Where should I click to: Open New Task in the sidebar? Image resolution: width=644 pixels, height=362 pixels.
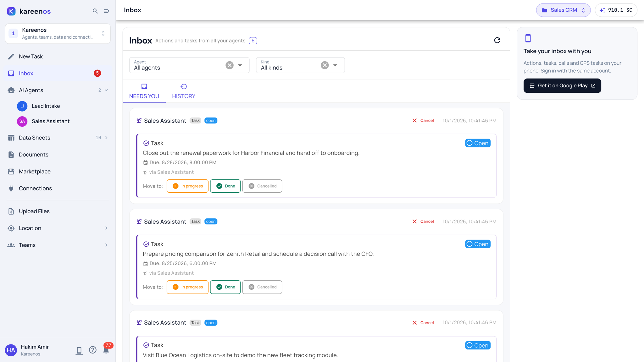click(58, 57)
